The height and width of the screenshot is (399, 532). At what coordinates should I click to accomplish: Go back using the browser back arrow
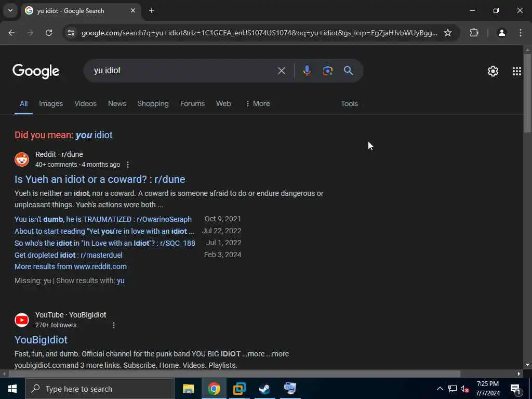tap(11, 33)
